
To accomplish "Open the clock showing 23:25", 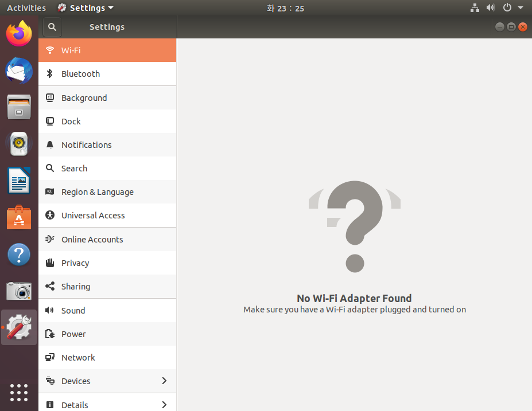I will pos(285,8).
